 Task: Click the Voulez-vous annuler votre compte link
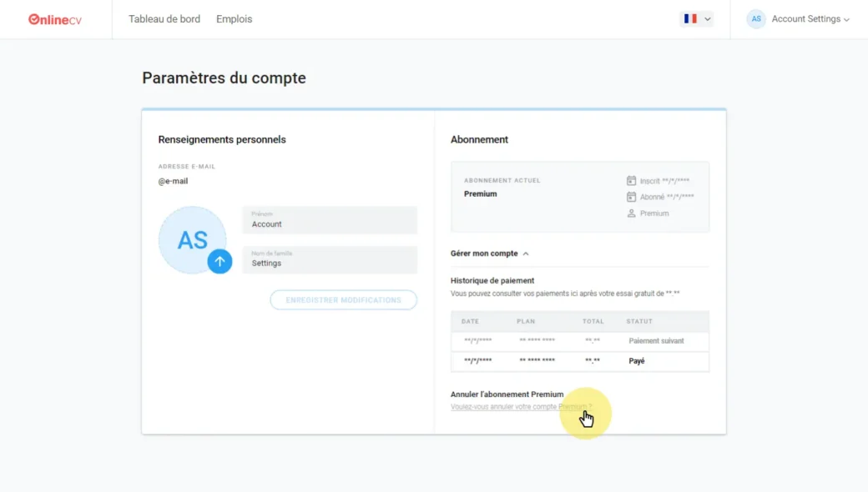[520, 407]
